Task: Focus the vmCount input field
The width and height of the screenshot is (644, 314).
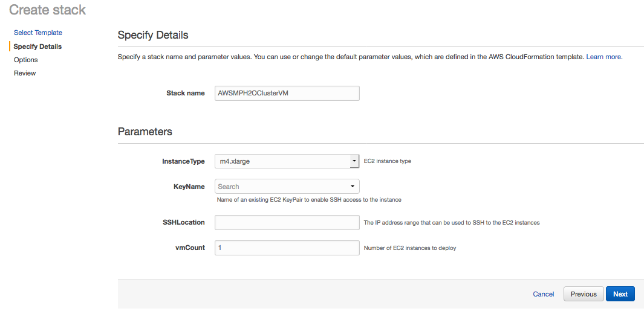Action: (x=287, y=248)
